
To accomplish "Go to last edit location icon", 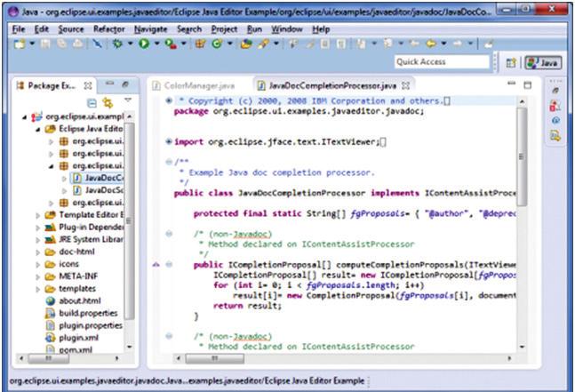I will tap(414, 44).
